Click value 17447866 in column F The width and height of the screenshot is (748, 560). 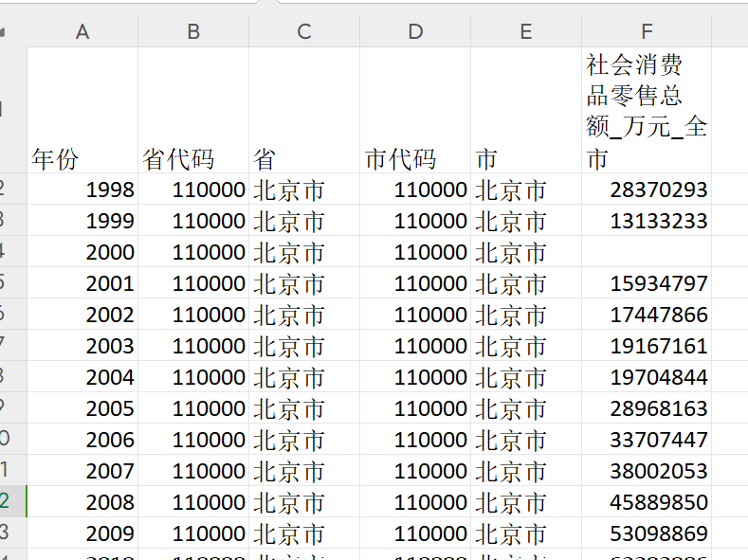coord(647,314)
